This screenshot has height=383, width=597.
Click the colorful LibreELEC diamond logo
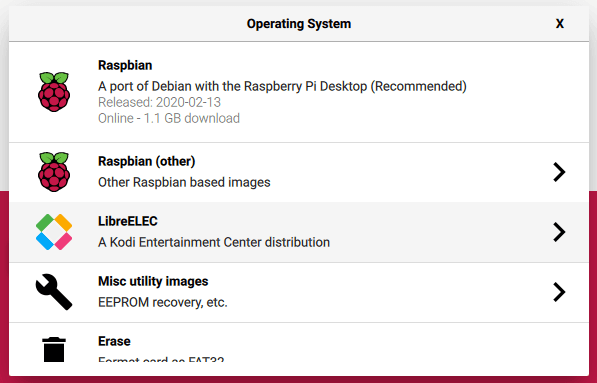pyautogui.click(x=54, y=232)
